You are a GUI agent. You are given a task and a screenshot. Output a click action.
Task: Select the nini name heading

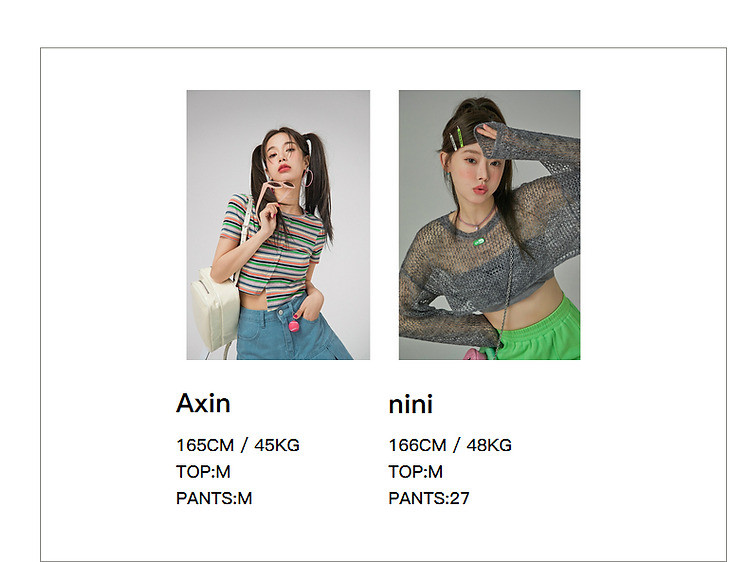pyautogui.click(x=410, y=405)
